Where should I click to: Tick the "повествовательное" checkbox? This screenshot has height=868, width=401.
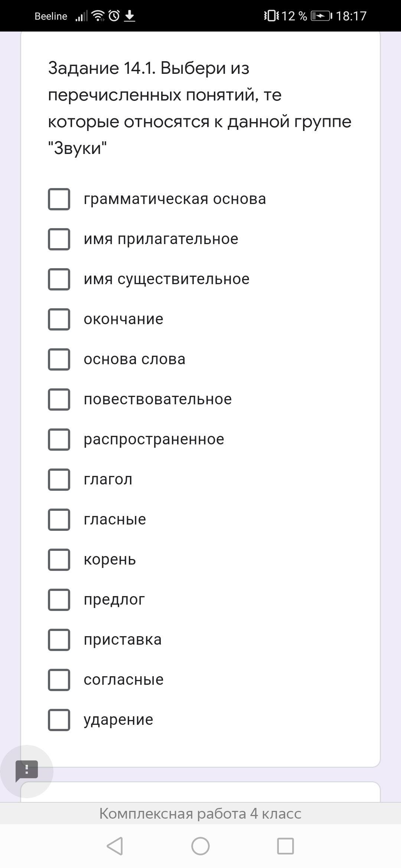(x=59, y=400)
